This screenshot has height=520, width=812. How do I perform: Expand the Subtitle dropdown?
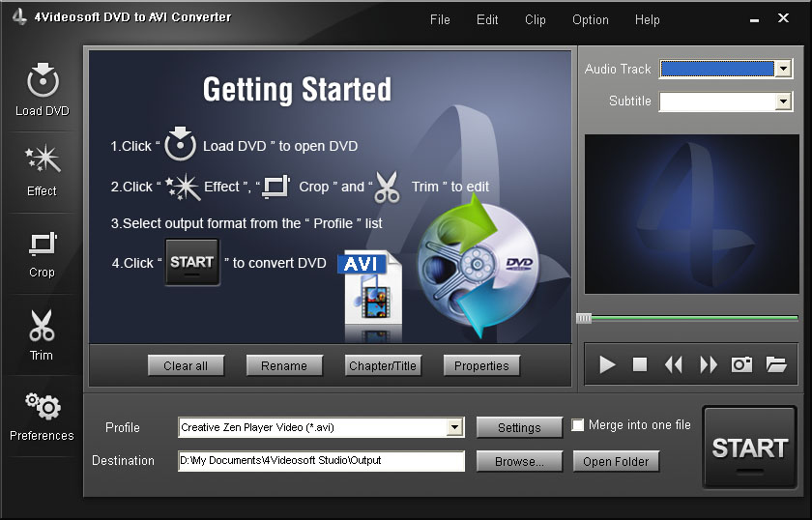point(783,101)
